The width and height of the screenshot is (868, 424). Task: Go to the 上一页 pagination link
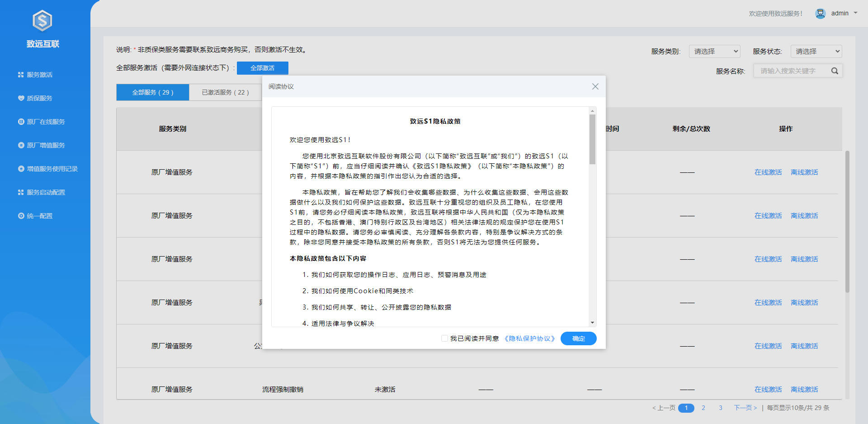664,408
